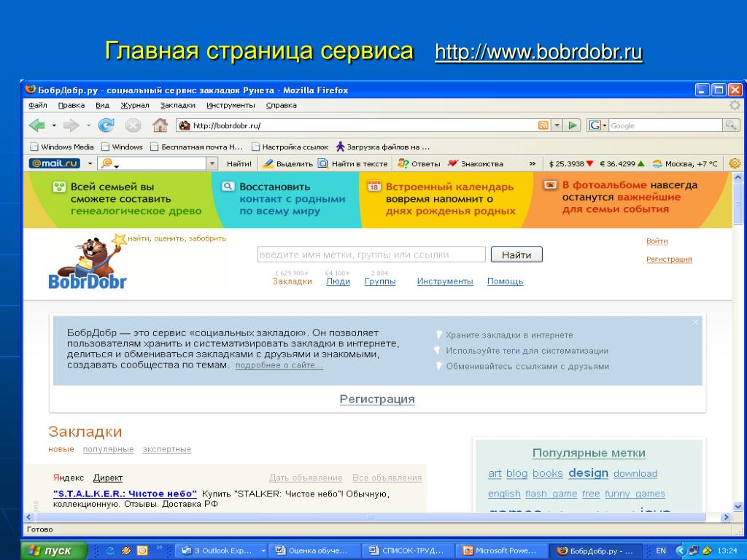Click in the bookmark search input field
The width and height of the screenshot is (747, 560).
(x=371, y=254)
